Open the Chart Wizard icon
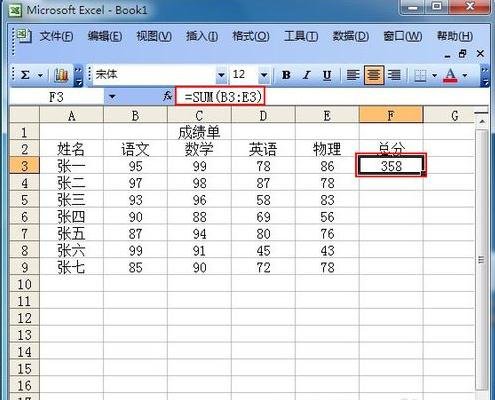 click(61, 75)
